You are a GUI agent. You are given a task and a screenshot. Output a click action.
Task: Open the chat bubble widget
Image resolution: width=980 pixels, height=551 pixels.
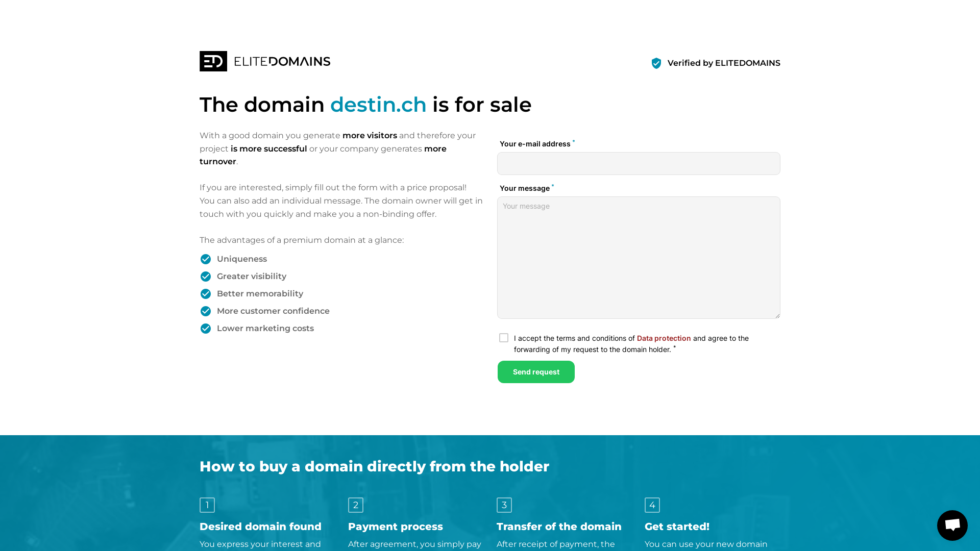point(952,525)
